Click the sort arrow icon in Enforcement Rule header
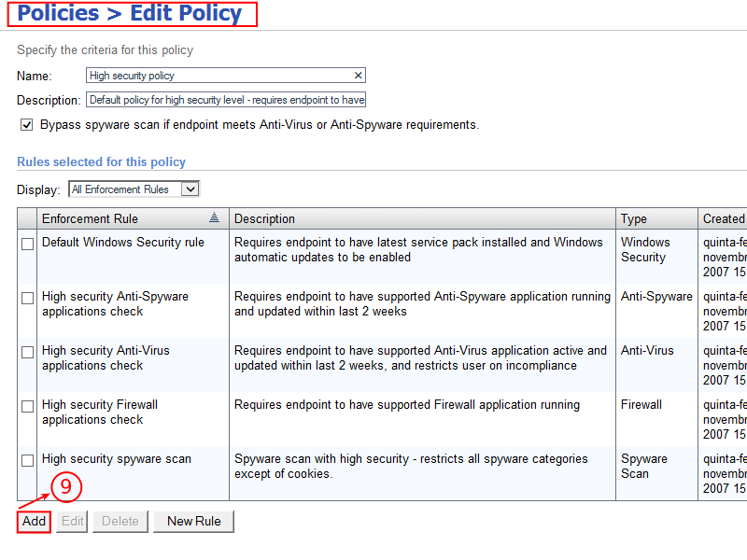The width and height of the screenshot is (747, 560). (215, 217)
